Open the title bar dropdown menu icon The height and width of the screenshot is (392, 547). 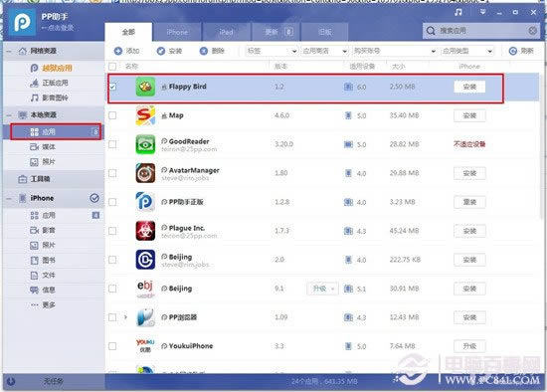click(482, 12)
